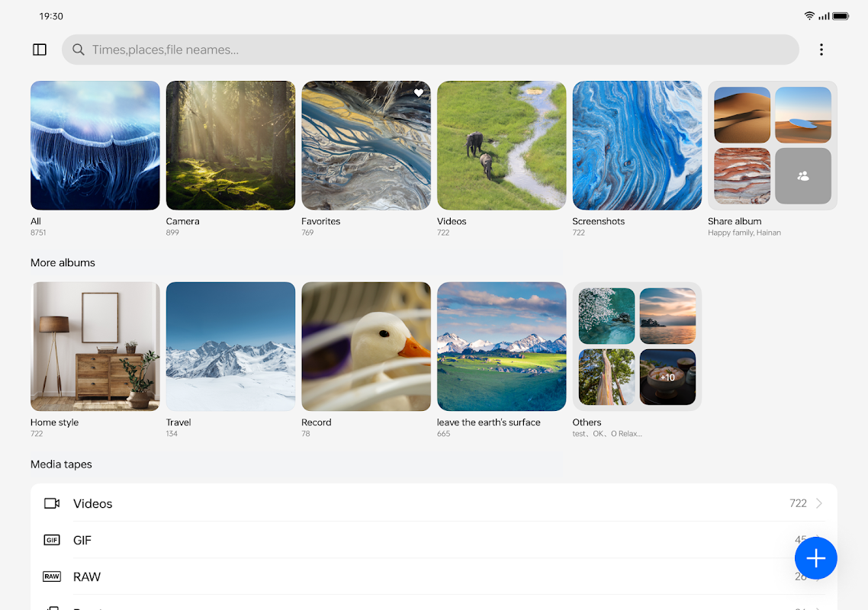Viewport: 868px width, 610px height.
Task: Toggle the heart icon on Favorites album
Action: click(x=419, y=92)
